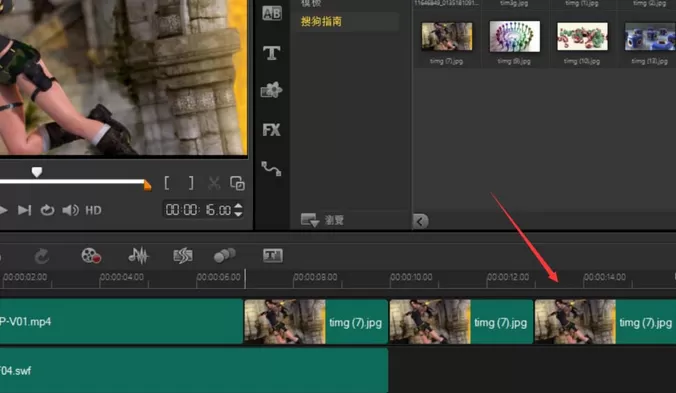Image resolution: width=676 pixels, height=393 pixels.
Task: Select the third timg (7).jpg timeline clip
Action: click(605, 321)
